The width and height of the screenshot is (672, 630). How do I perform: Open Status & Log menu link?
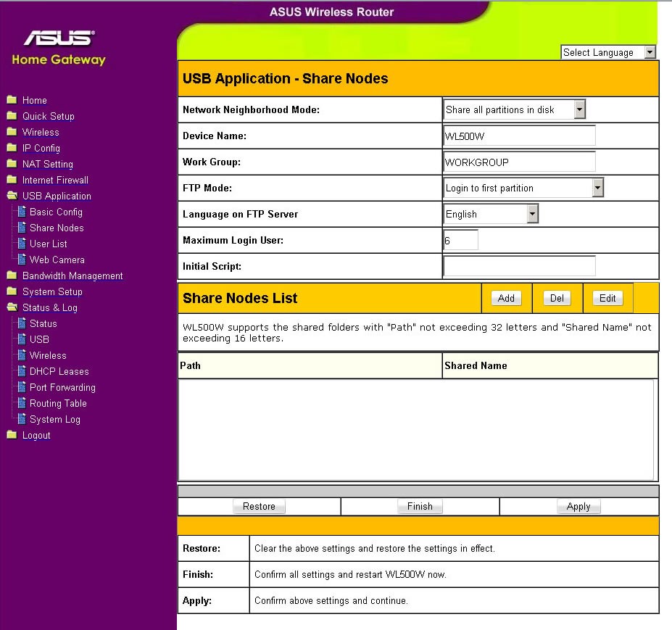50,307
